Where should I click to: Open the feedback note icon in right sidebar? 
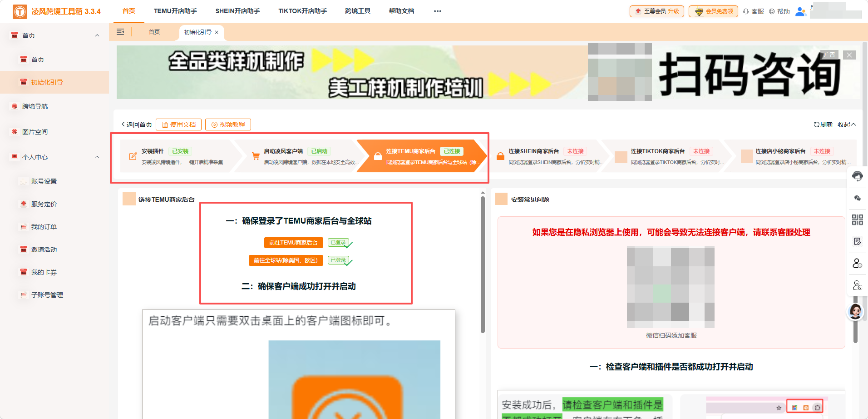[x=858, y=241]
